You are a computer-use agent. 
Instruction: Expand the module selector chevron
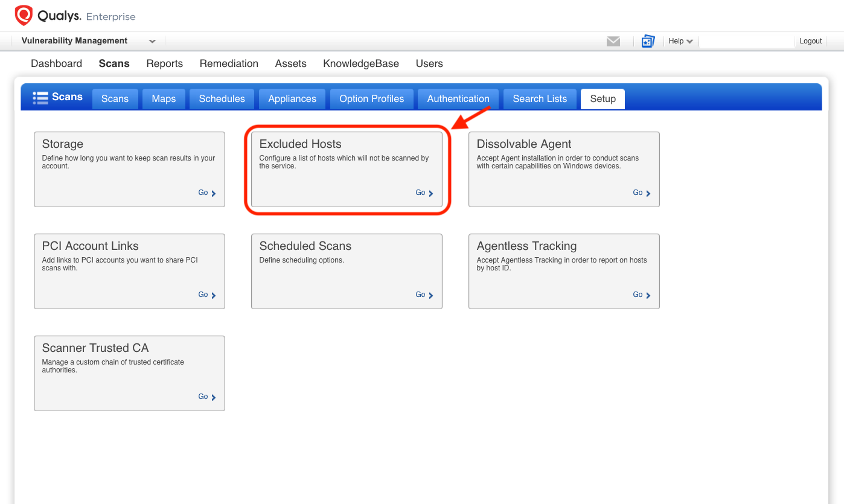(x=152, y=41)
